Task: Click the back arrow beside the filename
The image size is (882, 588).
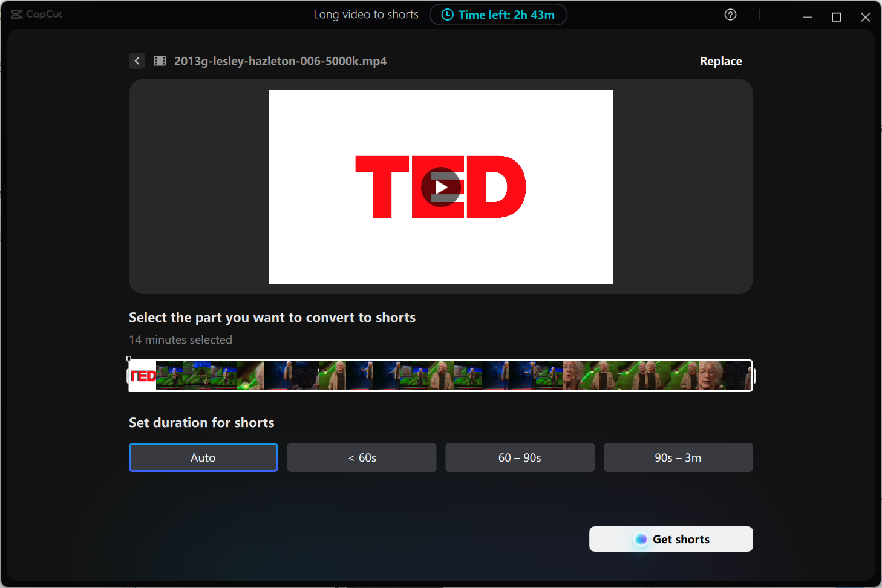Action: tap(137, 61)
